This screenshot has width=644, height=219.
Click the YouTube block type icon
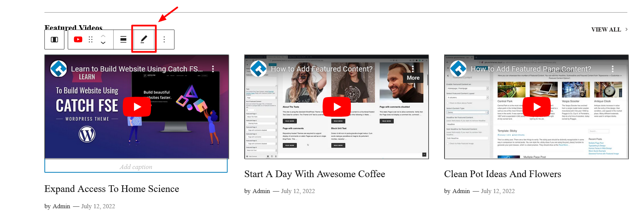78,40
